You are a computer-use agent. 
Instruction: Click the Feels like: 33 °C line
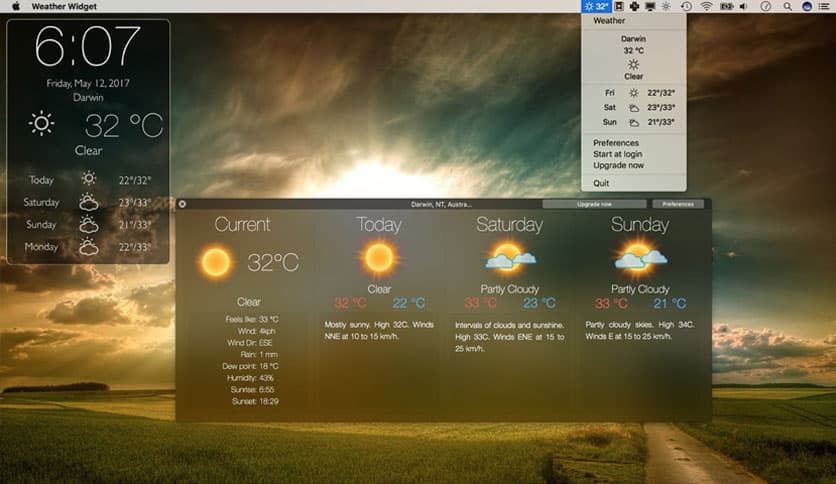coord(252,319)
